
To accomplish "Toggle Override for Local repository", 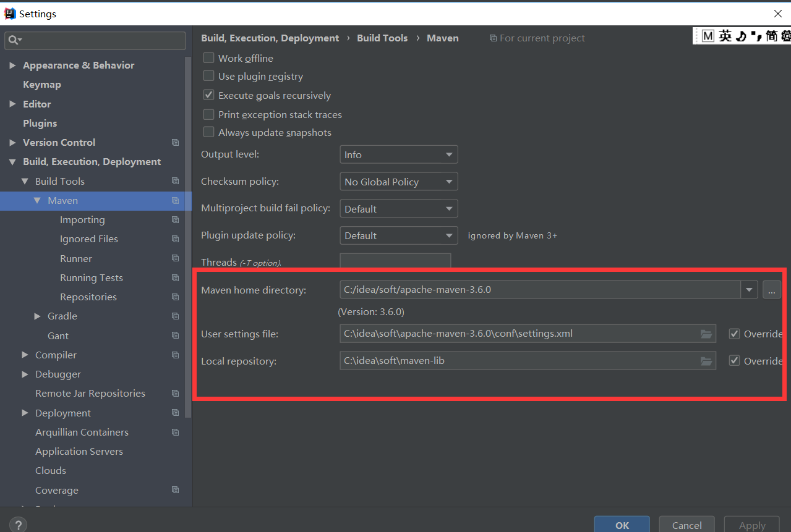I will pos(735,361).
